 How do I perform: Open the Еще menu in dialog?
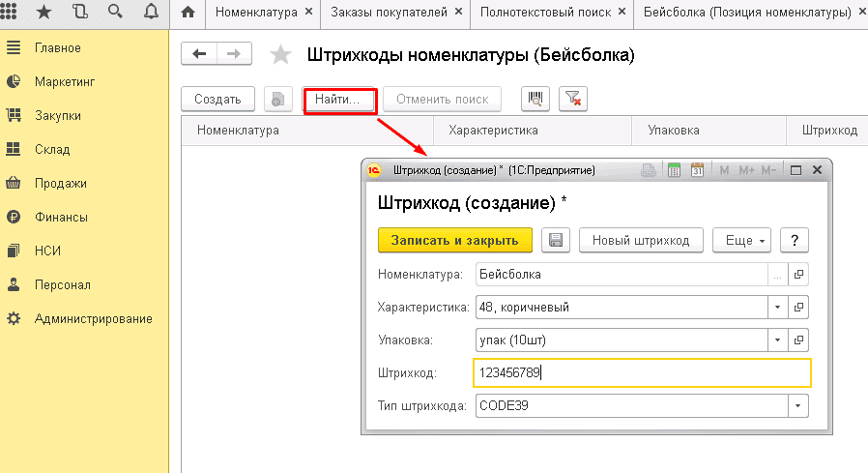coord(742,240)
